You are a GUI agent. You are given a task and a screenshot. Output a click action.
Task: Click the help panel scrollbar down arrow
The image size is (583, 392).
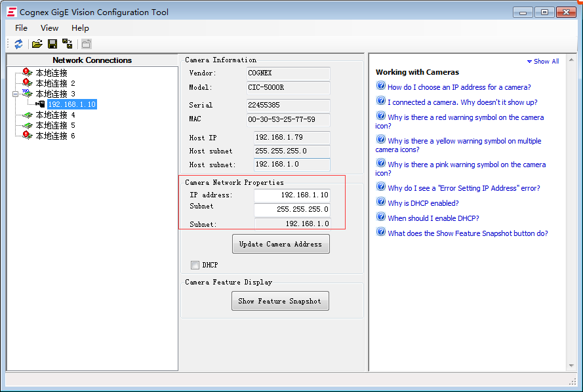[571, 366]
